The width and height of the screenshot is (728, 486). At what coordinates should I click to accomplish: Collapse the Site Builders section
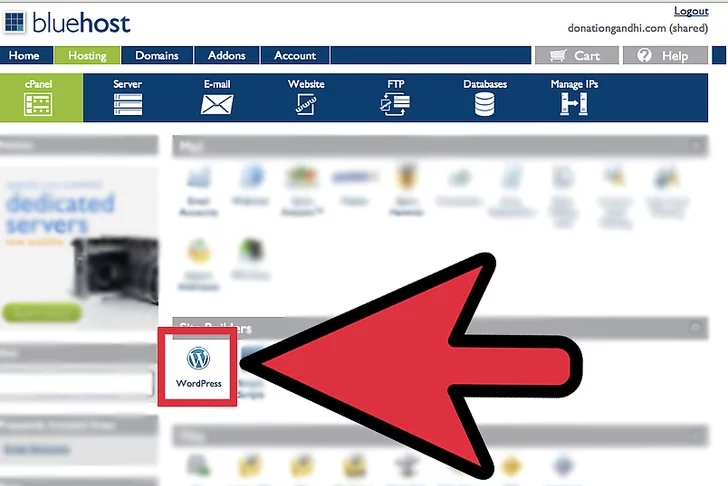click(695, 327)
